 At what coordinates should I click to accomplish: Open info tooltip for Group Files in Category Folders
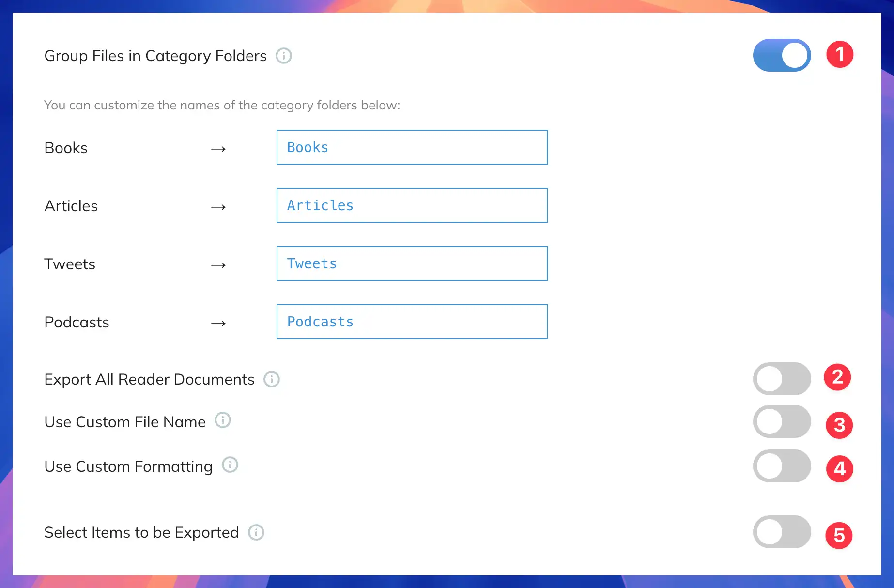284,56
